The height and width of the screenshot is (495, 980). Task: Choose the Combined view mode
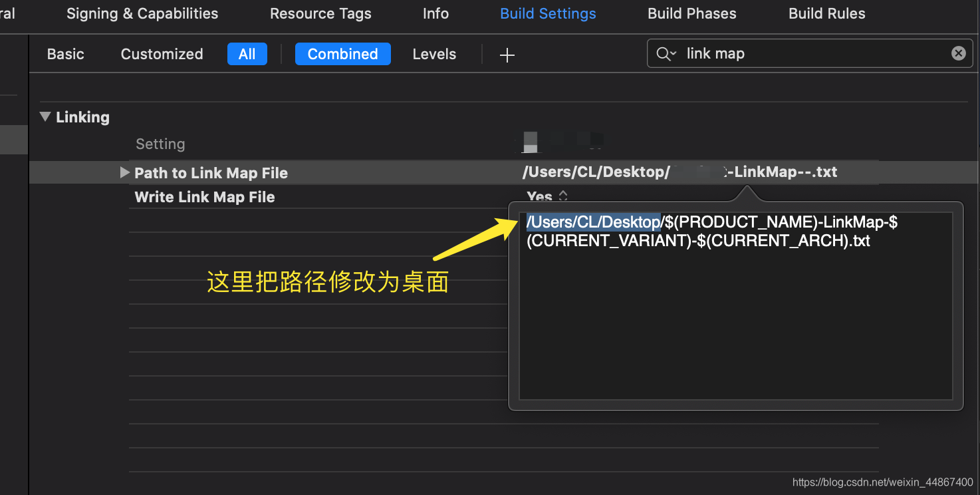[343, 54]
